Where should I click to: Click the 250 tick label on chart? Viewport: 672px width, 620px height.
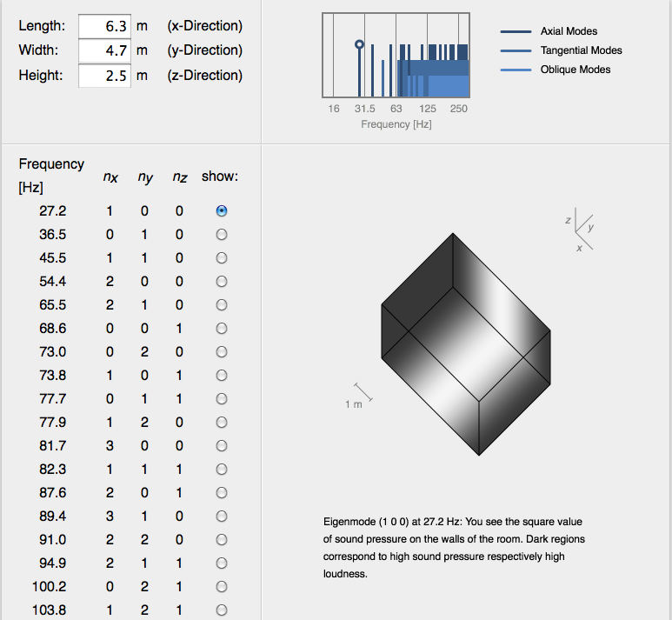coord(458,109)
